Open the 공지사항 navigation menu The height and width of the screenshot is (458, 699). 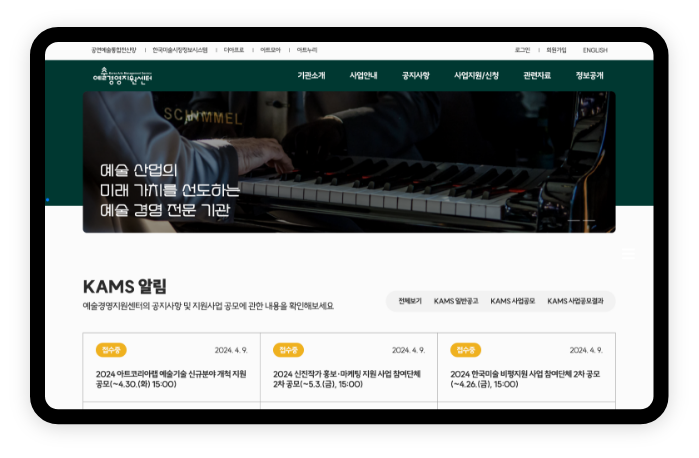415,75
